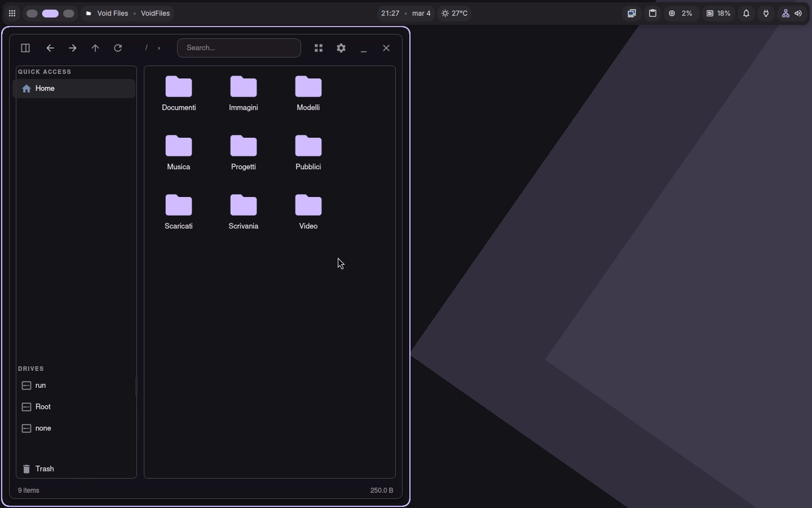Navigate up to the parent directory

[95, 49]
